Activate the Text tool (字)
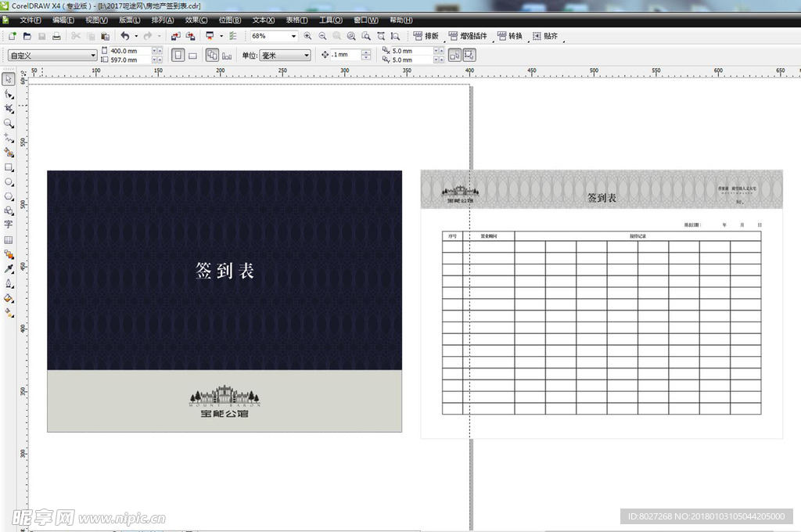Image resolution: width=801 pixels, height=532 pixels. coord(9,225)
